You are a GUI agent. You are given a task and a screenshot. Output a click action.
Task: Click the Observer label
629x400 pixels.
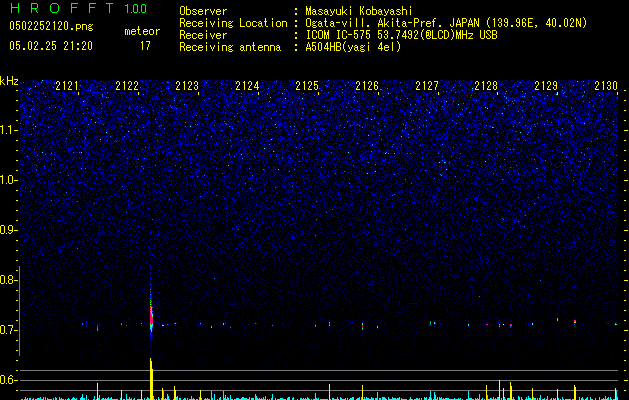coord(203,11)
